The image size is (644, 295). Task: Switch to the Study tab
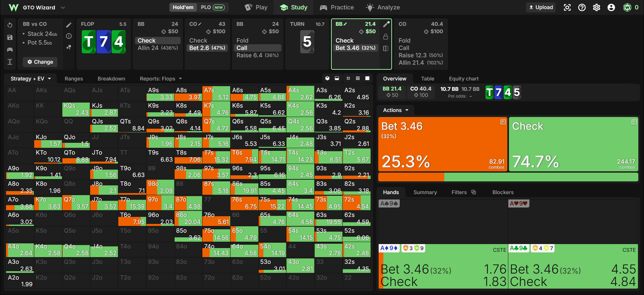coord(294,7)
